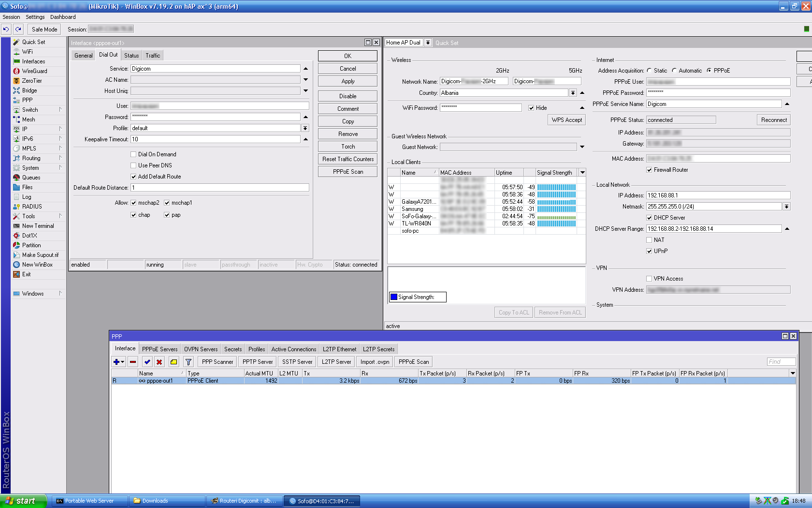The width and height of the screenshot is (812, 508).
Task: Click the Redo toolbar icon
Action: tap(18, 30)
